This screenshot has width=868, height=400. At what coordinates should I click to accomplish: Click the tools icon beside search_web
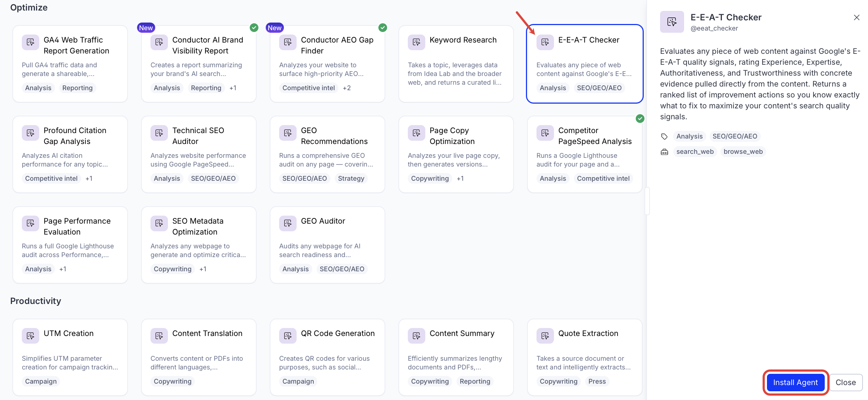664,152
